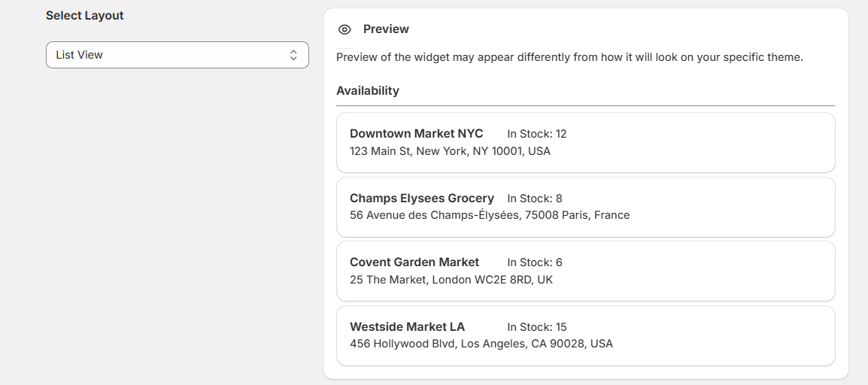Click the preview disclaimer text about specific theme

coord(569,57)
